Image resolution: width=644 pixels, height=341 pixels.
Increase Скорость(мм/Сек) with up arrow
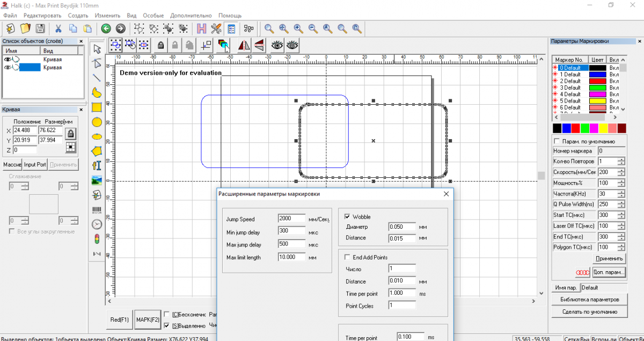point(621,170)
